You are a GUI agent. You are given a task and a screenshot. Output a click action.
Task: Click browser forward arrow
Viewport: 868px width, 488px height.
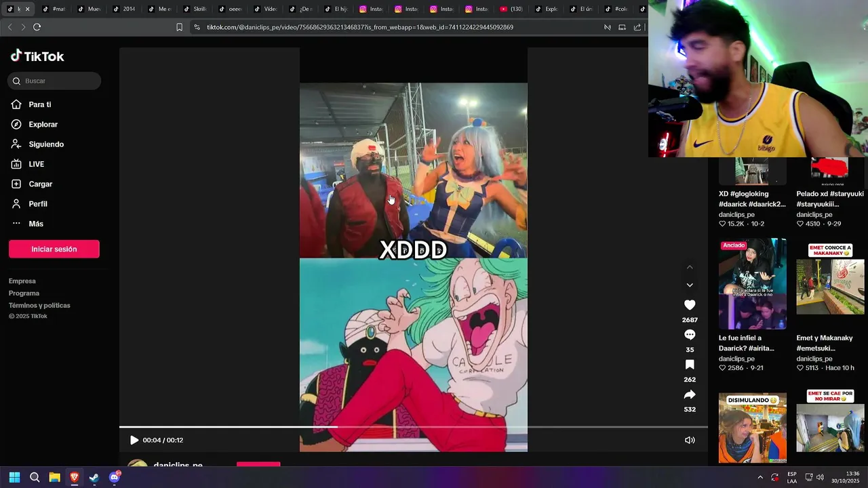click(x=23, y=27)
